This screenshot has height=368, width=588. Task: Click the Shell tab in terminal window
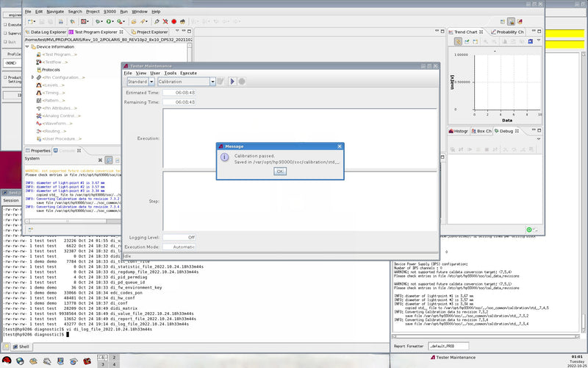pos(21,347)
